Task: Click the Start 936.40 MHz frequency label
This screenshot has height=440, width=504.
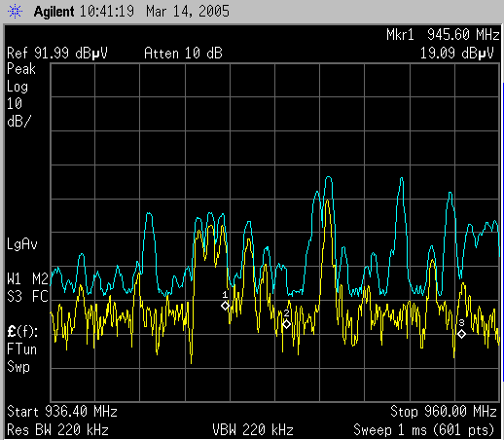Action: click(x=62, y=412)
